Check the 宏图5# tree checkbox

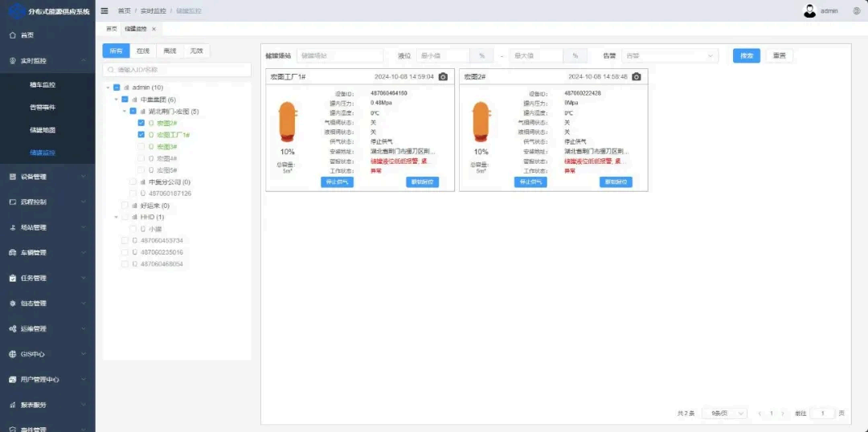(141, 169)
